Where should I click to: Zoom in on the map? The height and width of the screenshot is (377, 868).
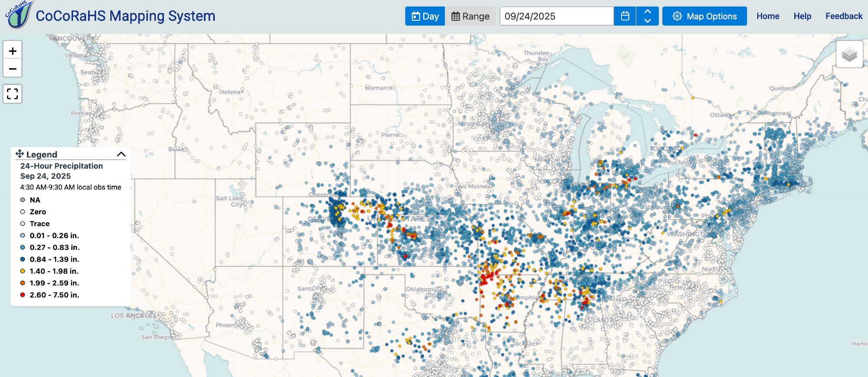(13, 51)
